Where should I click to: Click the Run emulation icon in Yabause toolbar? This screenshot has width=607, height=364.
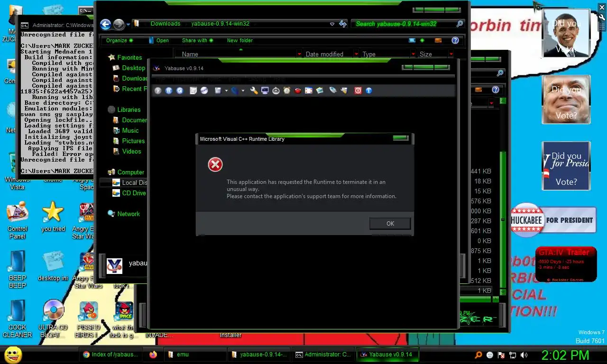tap(158, 91)
